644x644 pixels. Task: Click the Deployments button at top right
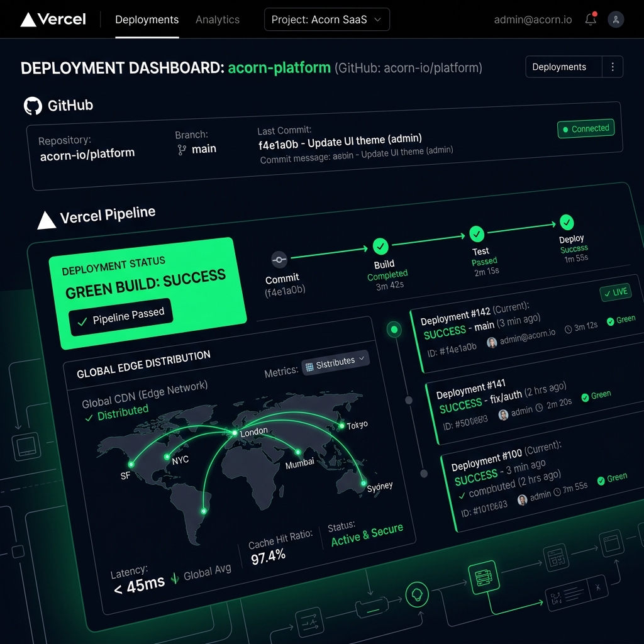[563, 67]
